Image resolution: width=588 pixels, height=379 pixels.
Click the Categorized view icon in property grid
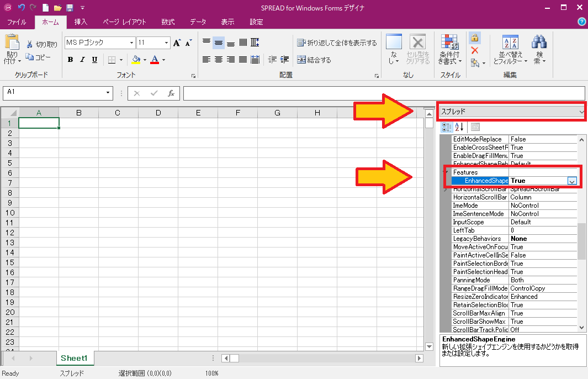[x=446, y=127]
